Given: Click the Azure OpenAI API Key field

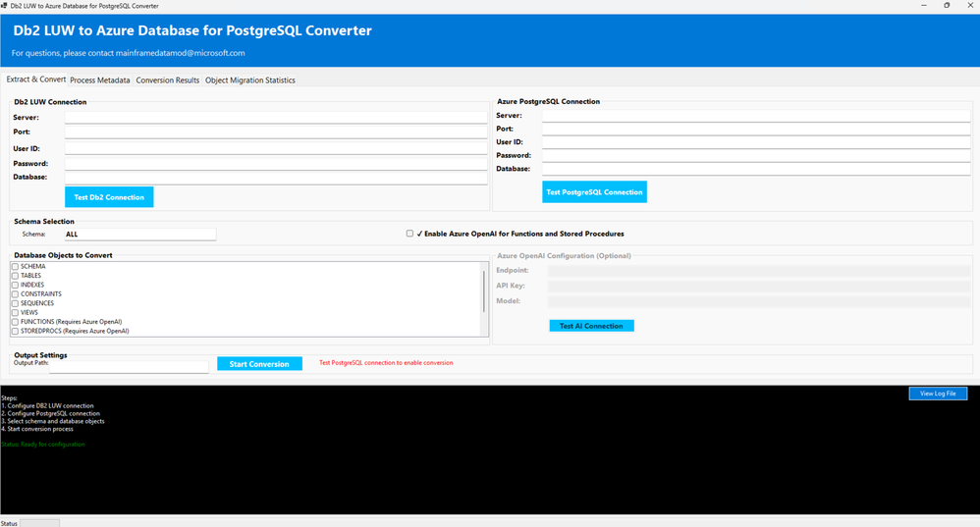Looking at the screenshot, I should (x=759, y=286).
